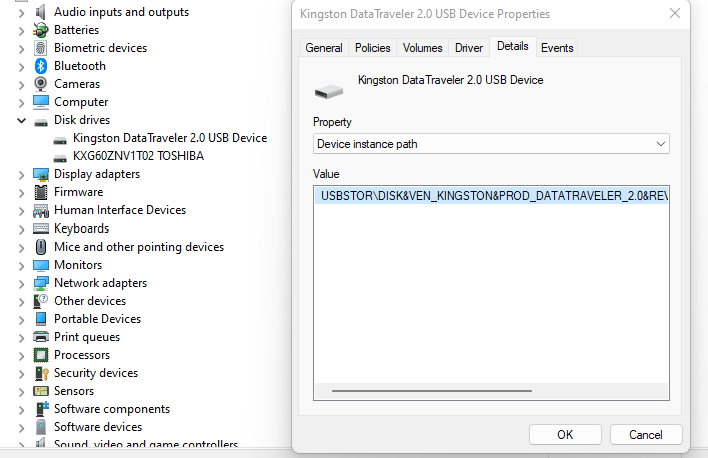
Task: Expand the Software components node
Action: coord(21,411)
